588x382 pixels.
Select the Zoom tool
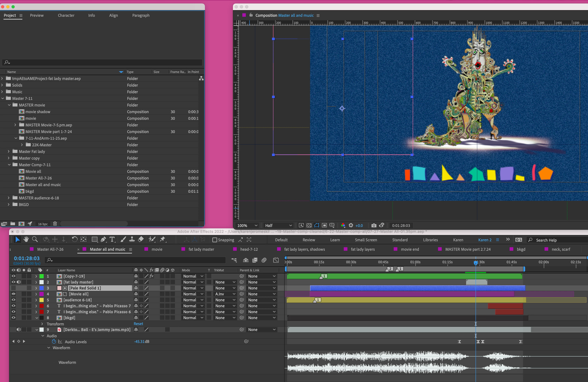[x=35, y=239]
